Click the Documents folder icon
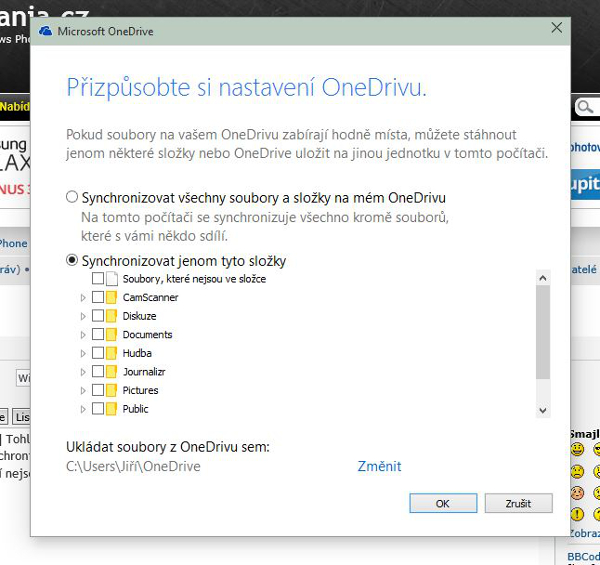 (111, 334)
